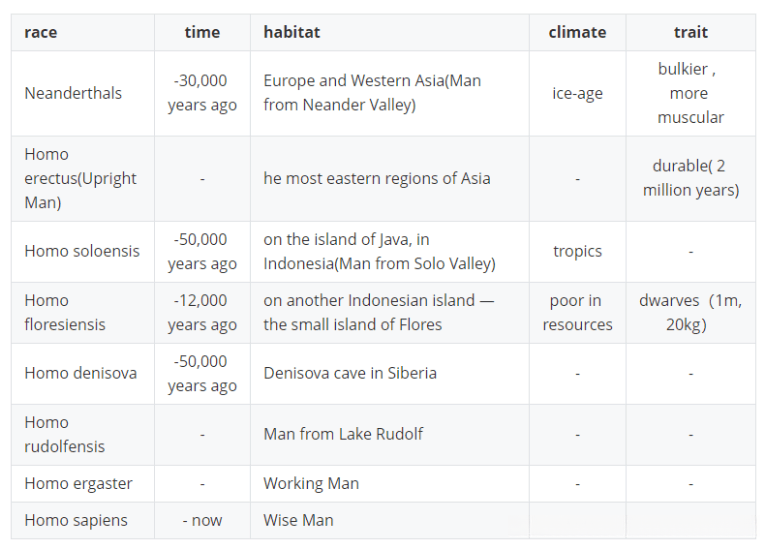Click the 'Man from Lake Rudolf' cell
Viewport: 766px width, 546px height.
tap(343, 434)
